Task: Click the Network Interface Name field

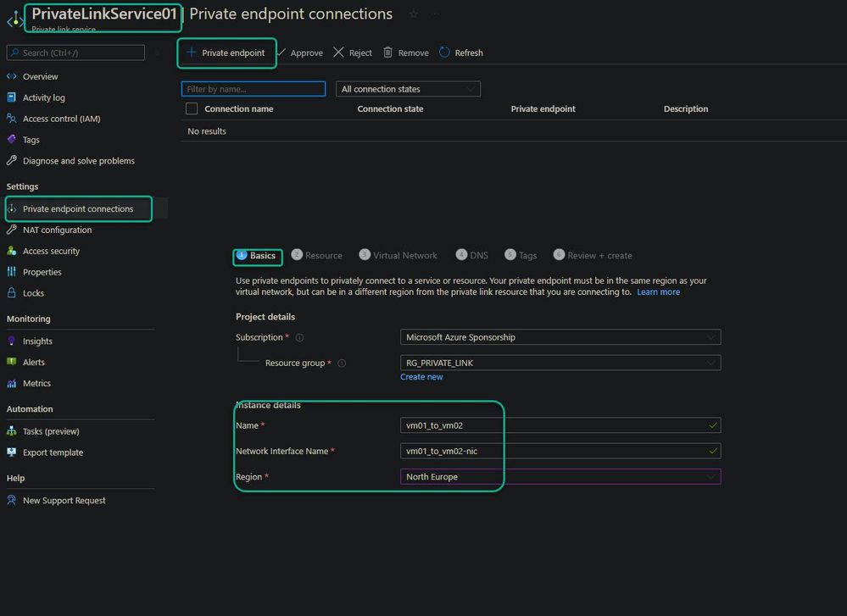Action: pyautogui.click(x=560, y=451)
